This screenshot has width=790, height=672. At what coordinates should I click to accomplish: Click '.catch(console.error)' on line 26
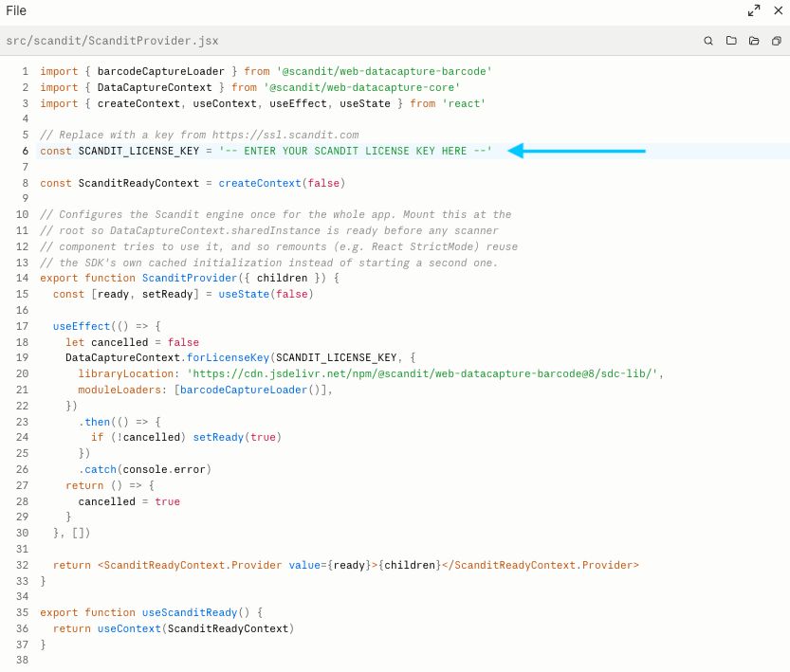click(x=145, y=469)
